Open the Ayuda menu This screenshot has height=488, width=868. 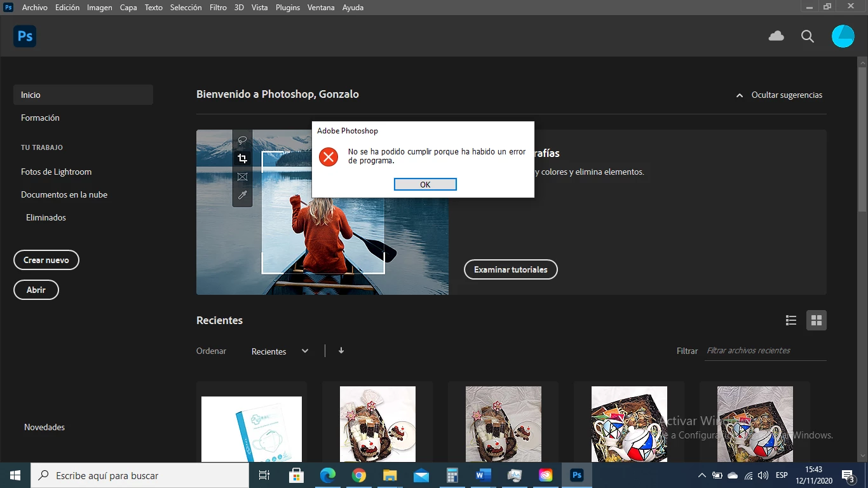click(x=353, y=8)
